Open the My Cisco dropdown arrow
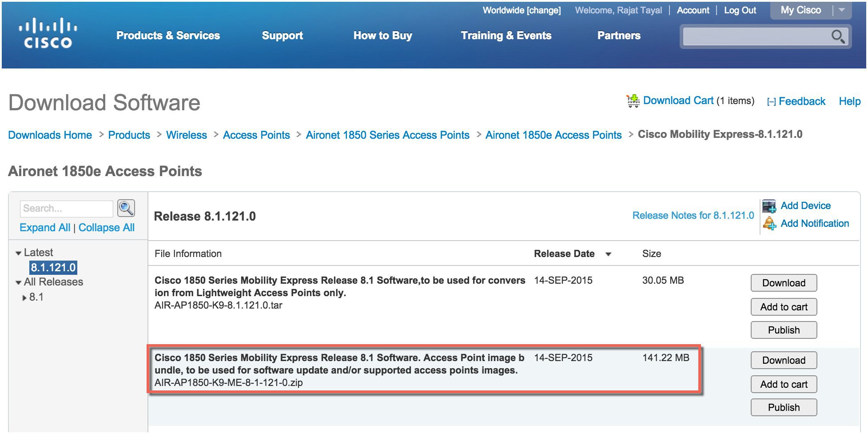 (841, 10)
